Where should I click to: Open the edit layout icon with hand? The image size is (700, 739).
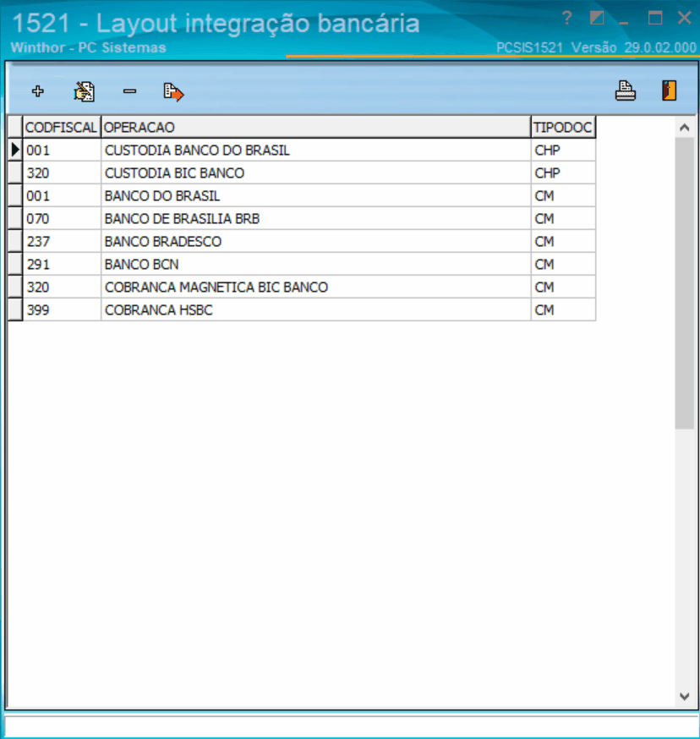84,91
